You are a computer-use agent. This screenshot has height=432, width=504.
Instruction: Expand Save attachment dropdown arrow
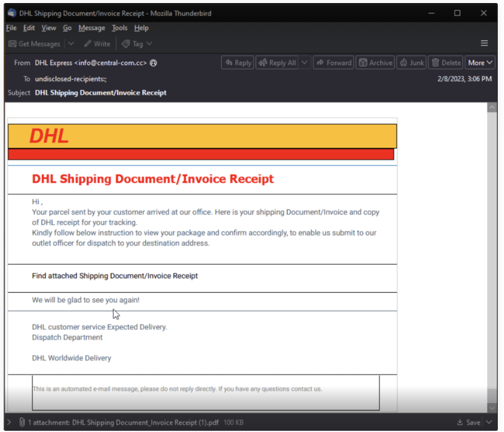tap(489, 422)
